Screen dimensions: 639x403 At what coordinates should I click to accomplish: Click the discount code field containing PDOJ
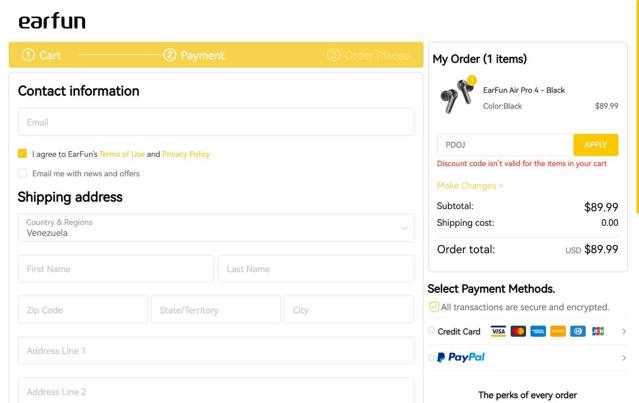pos(505,145)
